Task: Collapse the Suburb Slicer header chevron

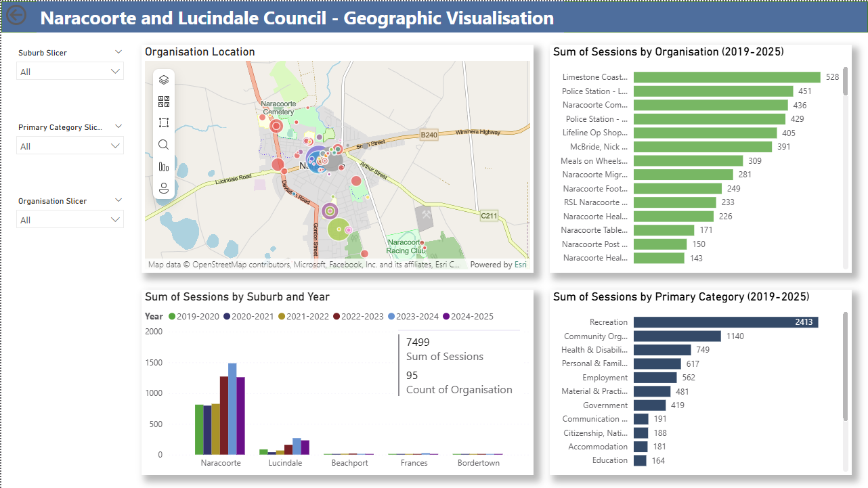Action: point(118,52)
